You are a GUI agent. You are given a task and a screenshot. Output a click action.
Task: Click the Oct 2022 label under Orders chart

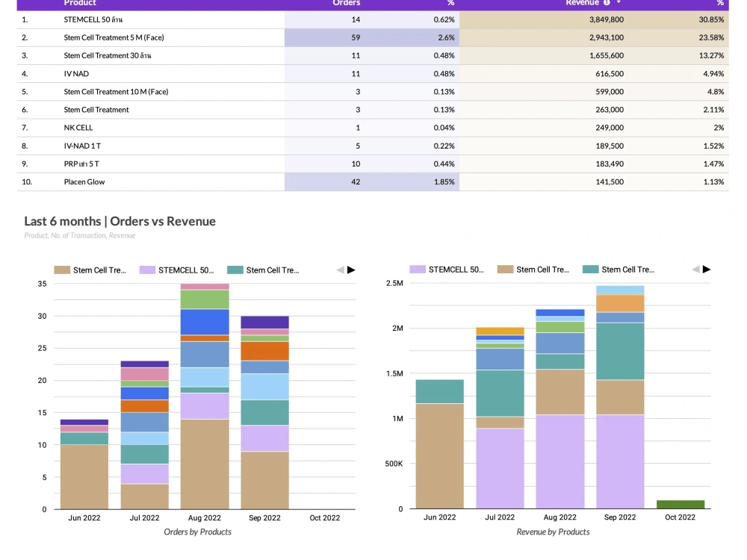325,517
